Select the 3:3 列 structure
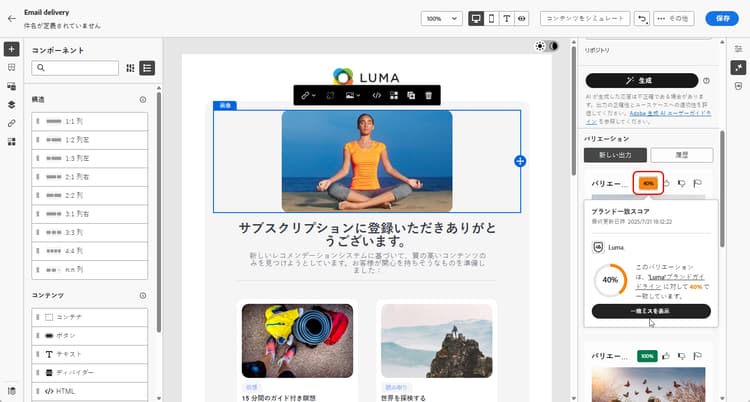Screen dimensions: 750x402 pyautogui.click(x=90, y=233)
